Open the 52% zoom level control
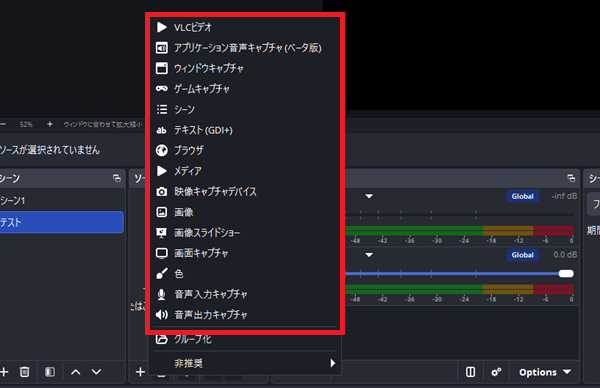This screenshot has width=600, height=388. click(x=26, y=124)
